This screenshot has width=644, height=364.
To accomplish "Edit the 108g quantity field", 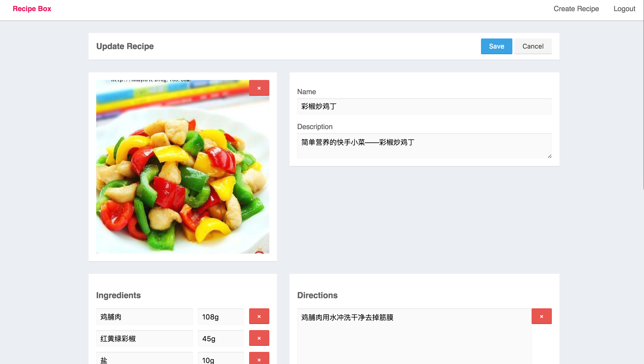I will click(221, 317).
